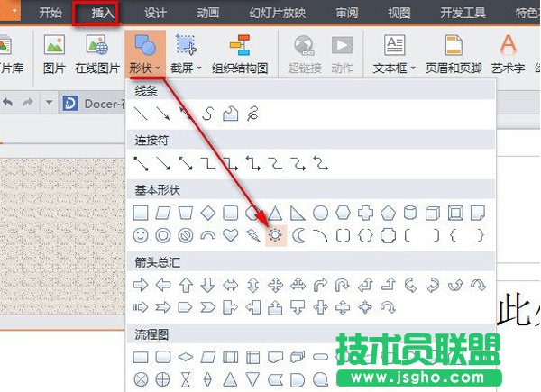Expand the quick access toolbar dropdown arrow

[x=49, y=103]
